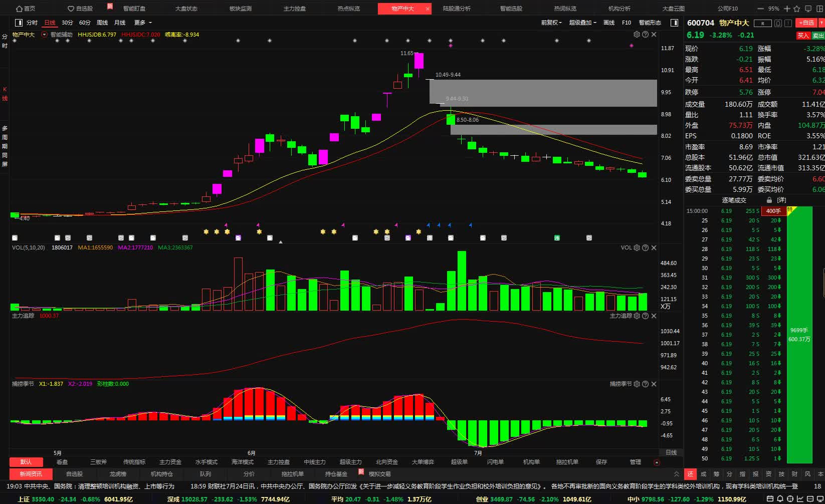The height and width of the screenshot is (504, 825).
Task: Expand the double-chevron in news bar
Action: 677,474
